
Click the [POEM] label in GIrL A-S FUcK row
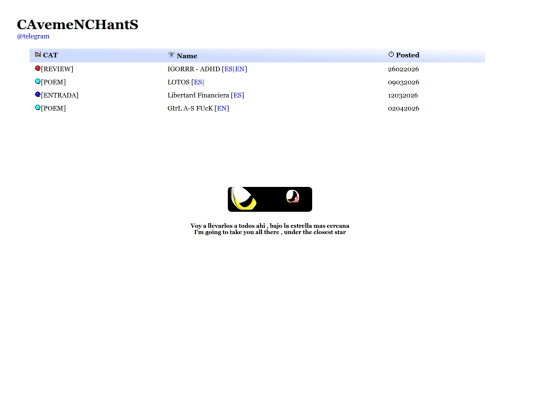coord(53,108)
